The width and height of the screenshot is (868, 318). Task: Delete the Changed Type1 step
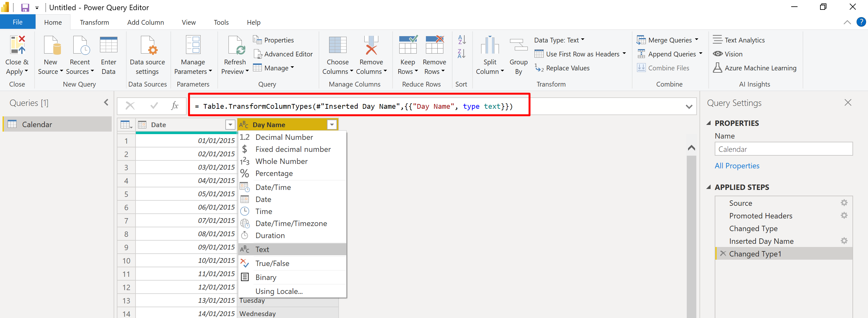click(723, 253)
